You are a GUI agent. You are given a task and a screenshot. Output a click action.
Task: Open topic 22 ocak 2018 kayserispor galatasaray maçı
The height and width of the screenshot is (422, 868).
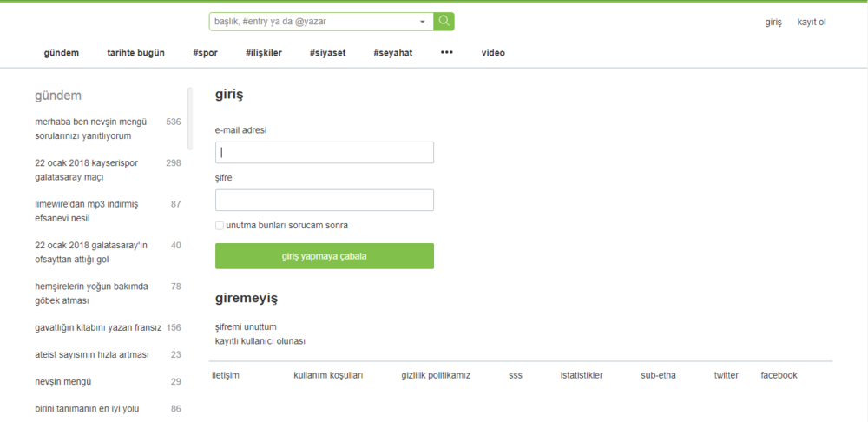[86, 170]
